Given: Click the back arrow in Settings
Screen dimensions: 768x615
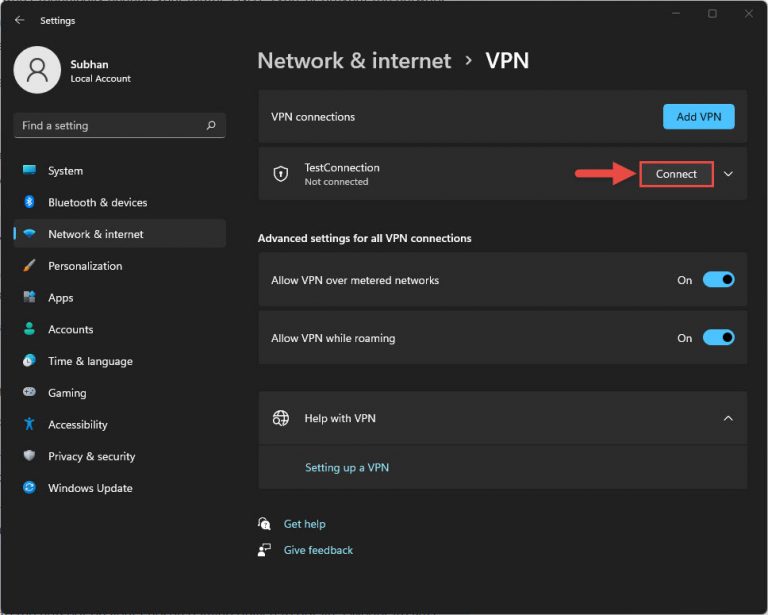Looking at the screenshot, I should (x=19, y=20).
